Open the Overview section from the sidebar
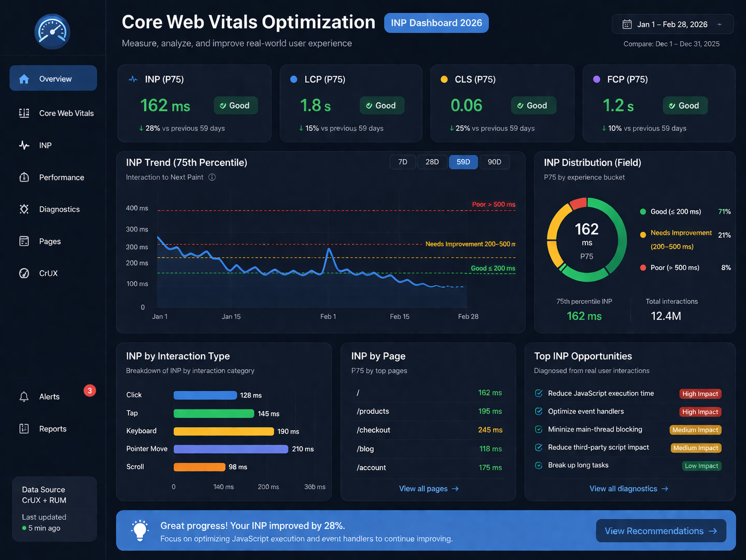The image size is (746, 560). (53, 78)
